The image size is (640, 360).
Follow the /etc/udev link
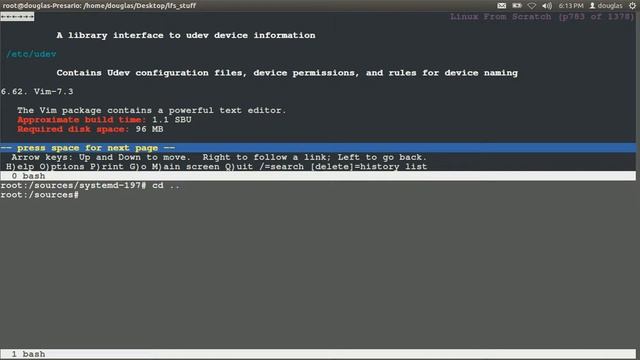[x=31, y=54]
